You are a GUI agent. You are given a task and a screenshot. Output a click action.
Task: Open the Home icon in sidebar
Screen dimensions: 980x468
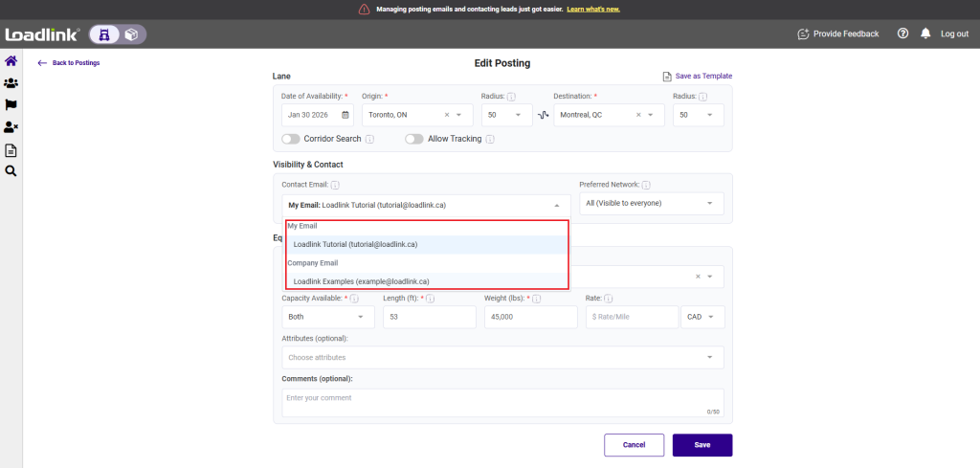point(11,61)
